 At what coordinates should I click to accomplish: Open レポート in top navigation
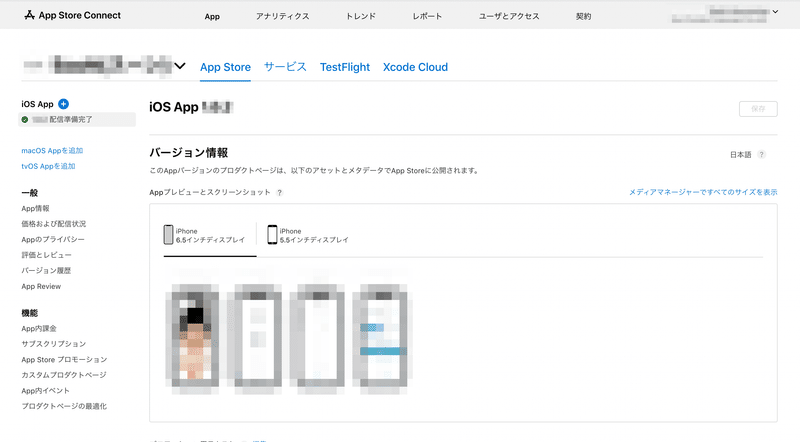point(427,16)
